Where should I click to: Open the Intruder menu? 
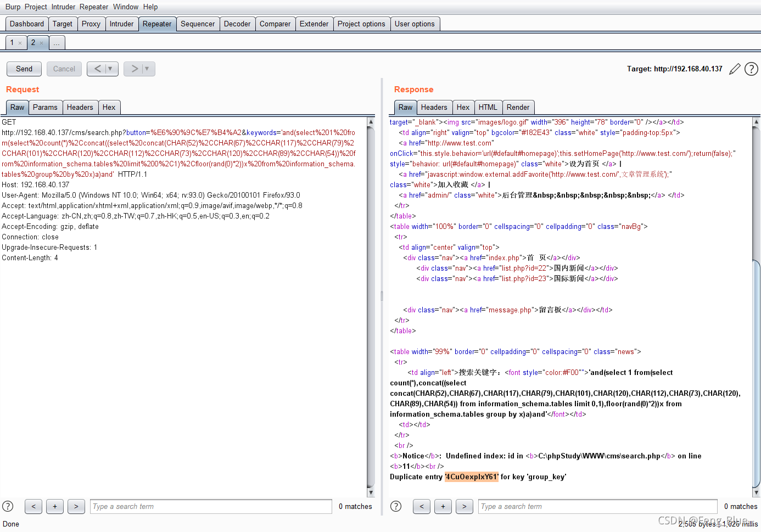[x=63, y=7]
